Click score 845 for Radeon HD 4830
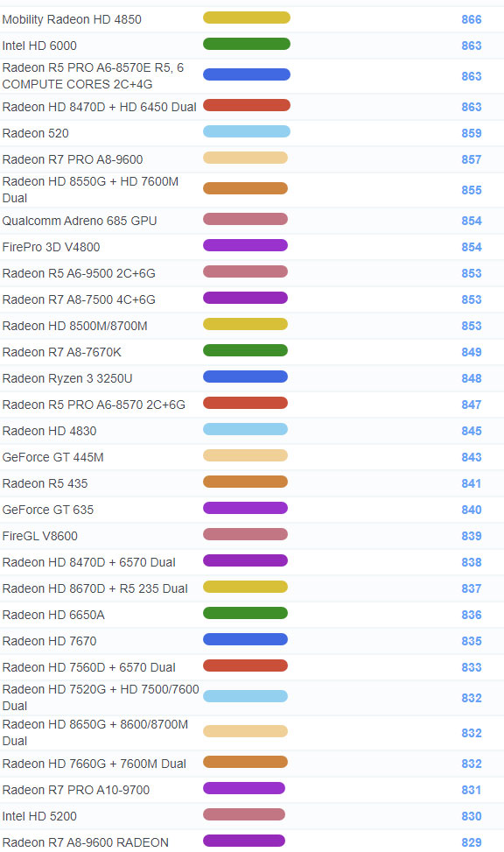 472,431
